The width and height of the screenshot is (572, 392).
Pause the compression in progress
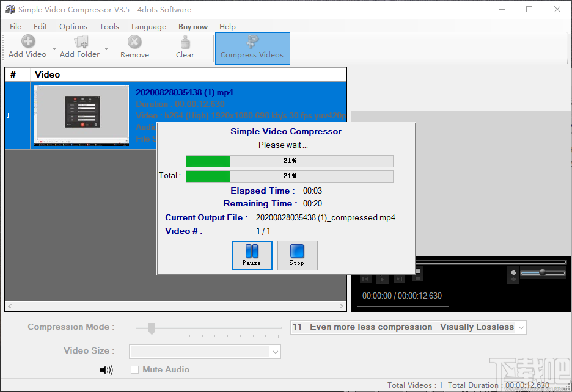(x=252, y=255)
